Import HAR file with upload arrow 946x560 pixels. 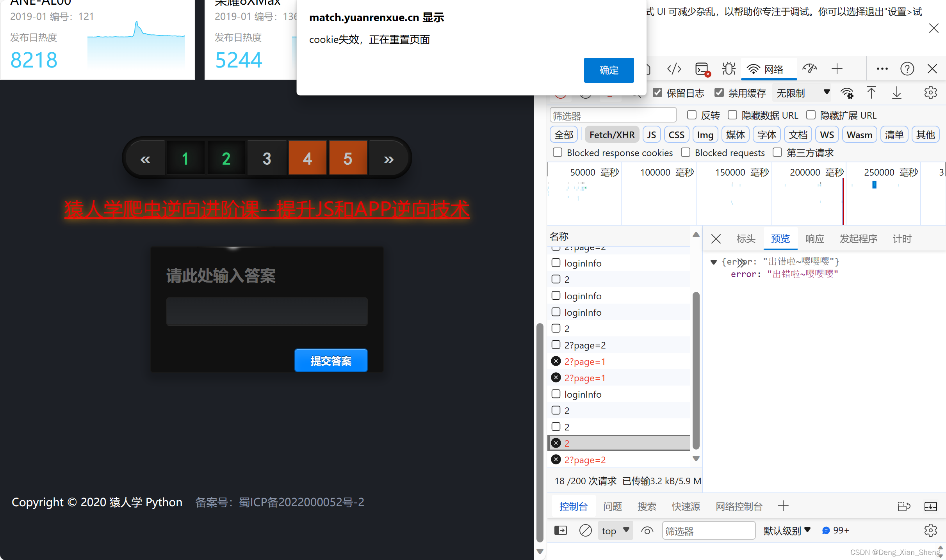pyautogui.click(x=871, y=93)
